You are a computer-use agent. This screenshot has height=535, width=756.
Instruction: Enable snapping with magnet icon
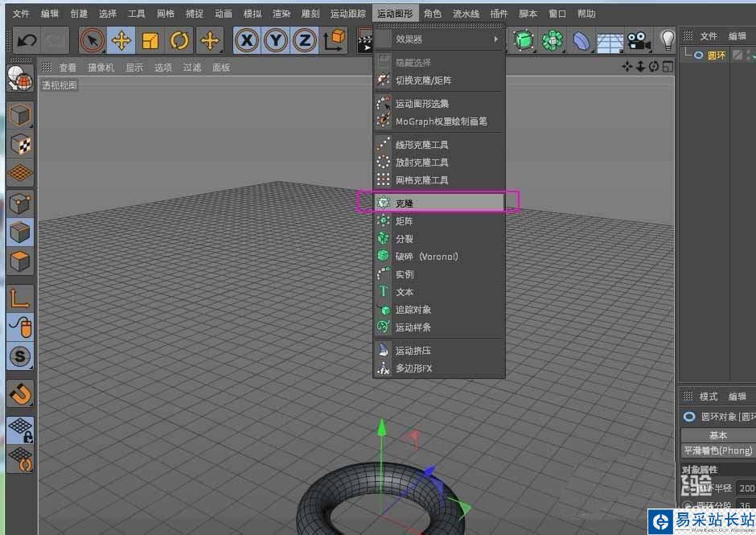click(x=20, y=393)
